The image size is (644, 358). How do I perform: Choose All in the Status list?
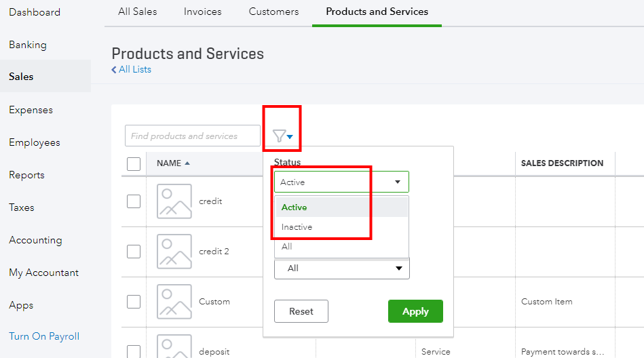click(x=342, y=246)
